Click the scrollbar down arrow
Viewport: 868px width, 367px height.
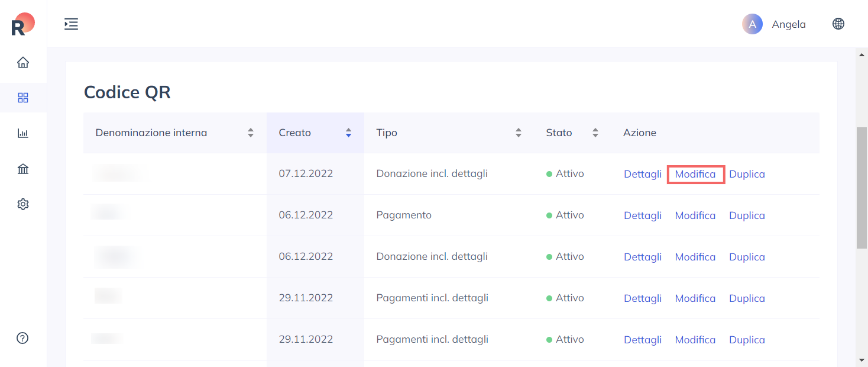tap(861, 359)
